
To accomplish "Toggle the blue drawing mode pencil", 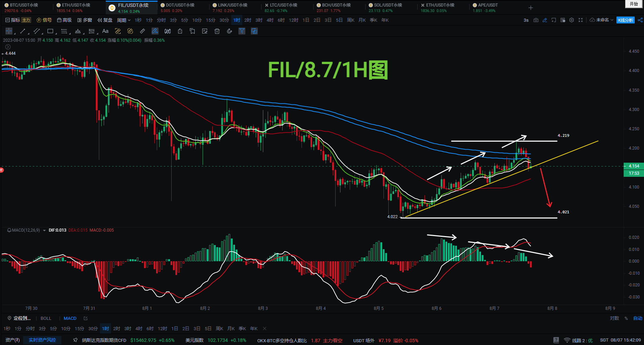I will [155, 31].
